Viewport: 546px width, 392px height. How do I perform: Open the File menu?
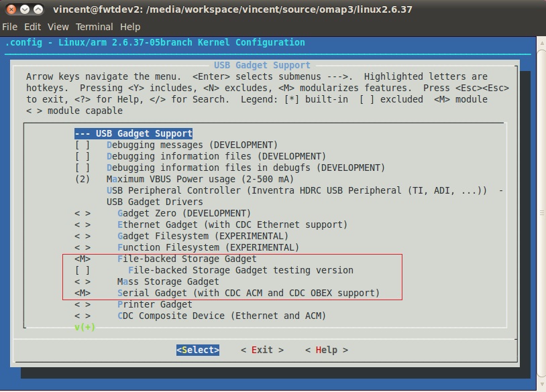(x=10, y=27)
